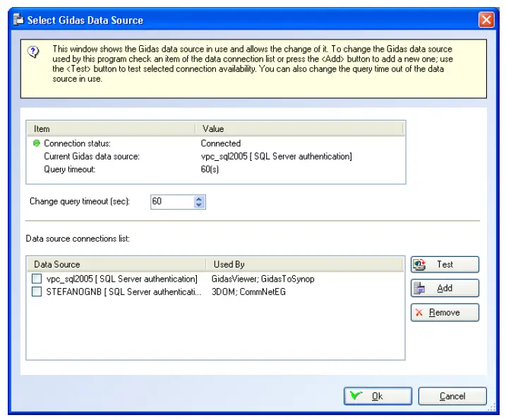Click the 'Change query timeout (sec):' label
This screenshot has width=506, height=420.
80,201
